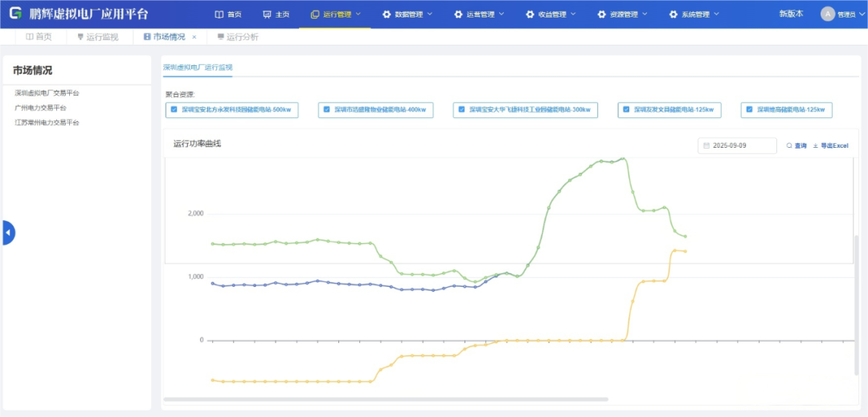Click the blue sidebar collapse arrow
The image size is (868, 417).
[8, 232]
